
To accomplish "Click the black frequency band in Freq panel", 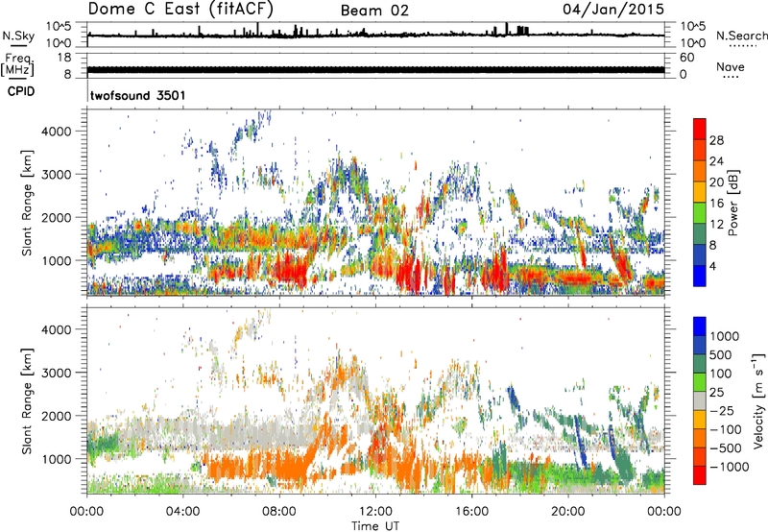I will click(x=375, y=70).
